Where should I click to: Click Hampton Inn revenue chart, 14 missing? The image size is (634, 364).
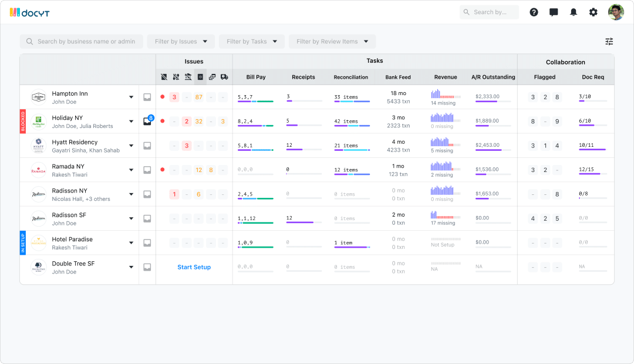(446, 95)
